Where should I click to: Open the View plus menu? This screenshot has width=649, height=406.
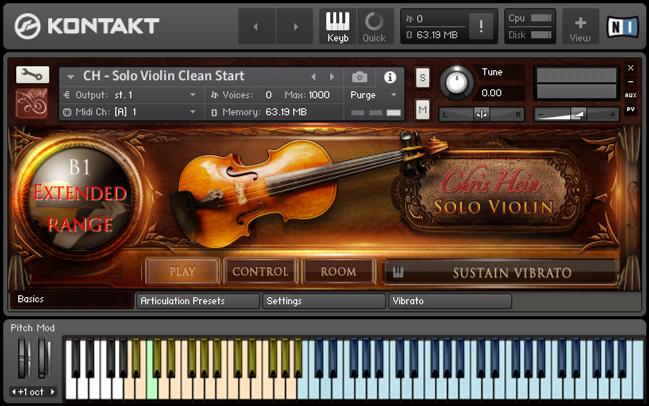[580, 27]
